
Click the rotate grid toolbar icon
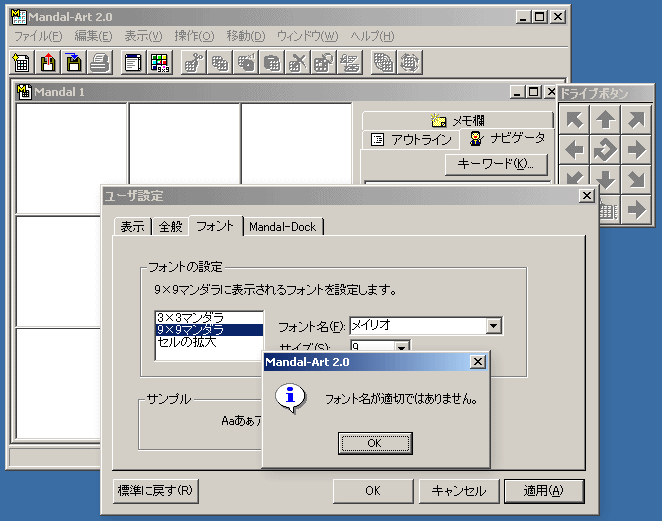[410, 63]
